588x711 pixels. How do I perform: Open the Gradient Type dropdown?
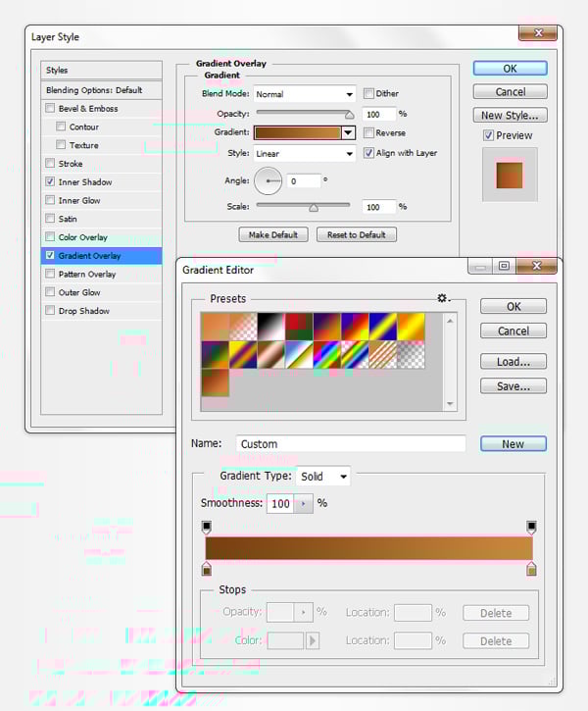[x=323, y=477]
